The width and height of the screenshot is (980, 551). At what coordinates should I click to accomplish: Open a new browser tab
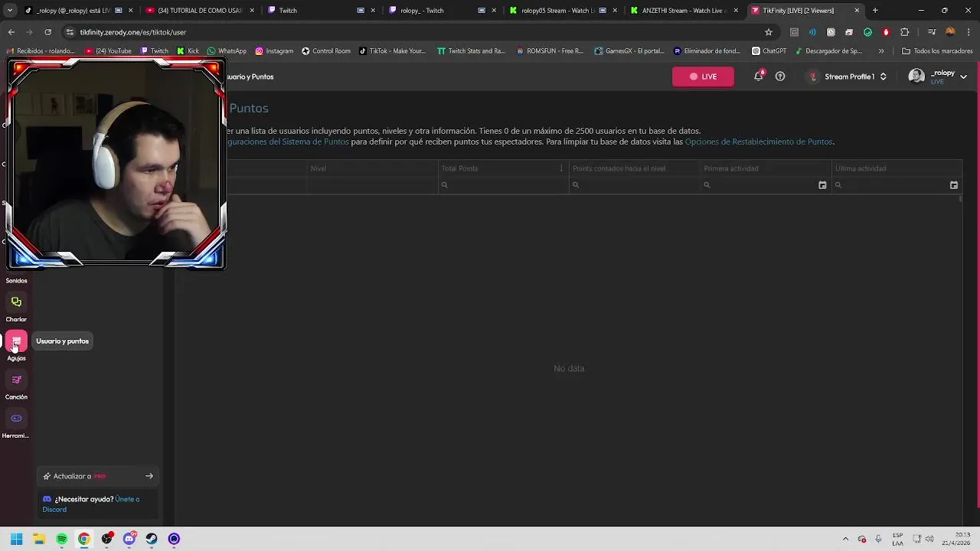tap(875, 11)
